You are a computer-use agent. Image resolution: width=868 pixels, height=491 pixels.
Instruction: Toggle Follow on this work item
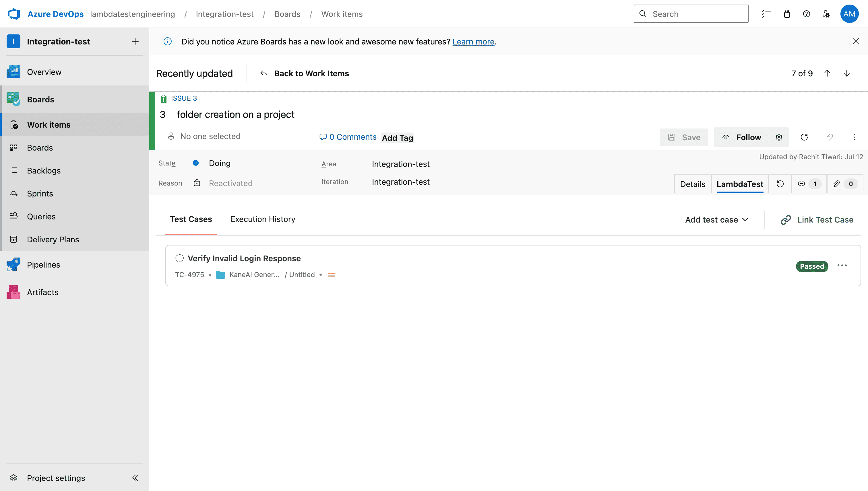coord(749,137)
